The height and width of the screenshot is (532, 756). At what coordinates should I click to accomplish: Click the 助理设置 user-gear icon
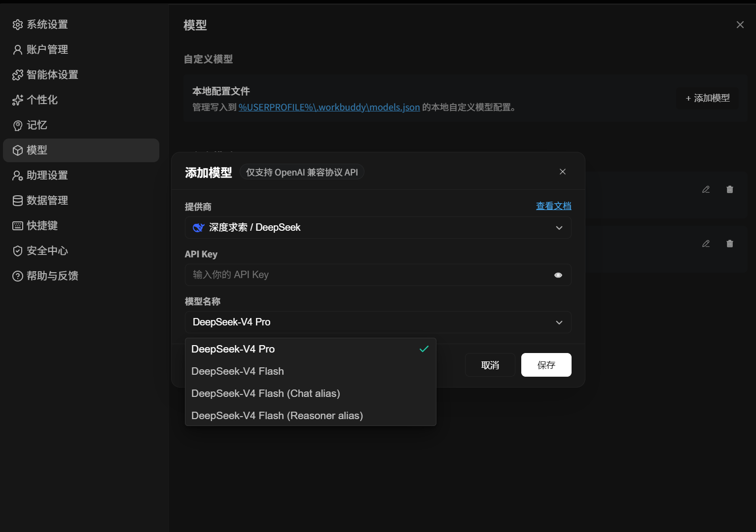18,176
